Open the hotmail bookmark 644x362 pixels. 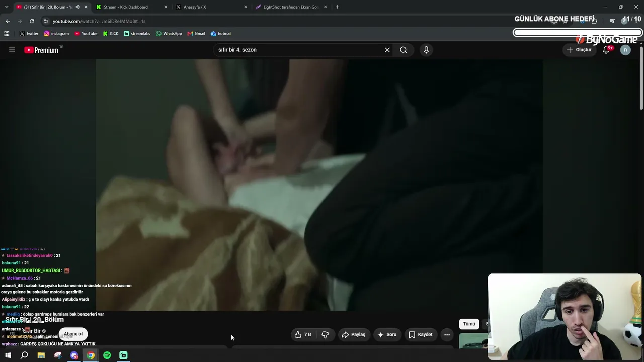pos(221,34)
